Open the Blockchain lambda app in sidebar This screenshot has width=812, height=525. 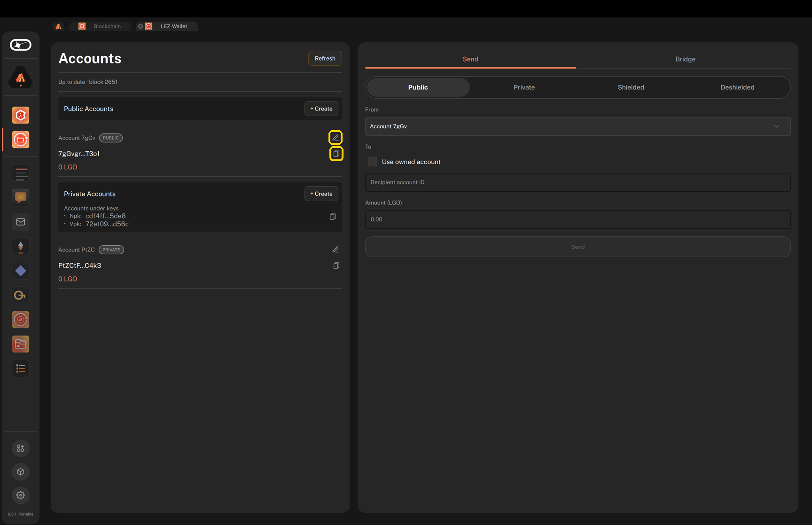coord(21,115)
